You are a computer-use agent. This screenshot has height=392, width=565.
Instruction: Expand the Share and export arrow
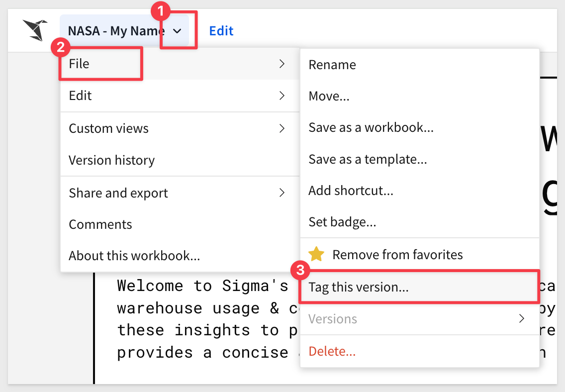(x=282, y=193)
